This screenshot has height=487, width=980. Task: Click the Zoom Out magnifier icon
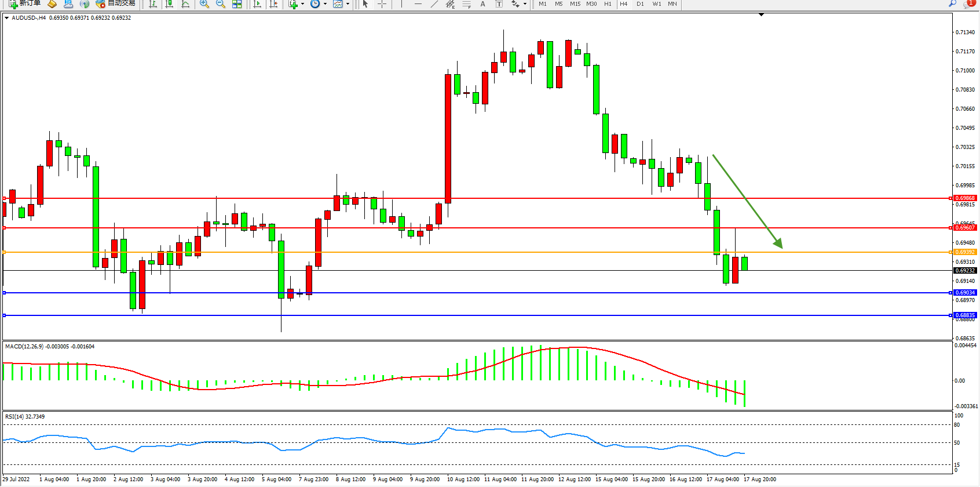pos(221,4)
